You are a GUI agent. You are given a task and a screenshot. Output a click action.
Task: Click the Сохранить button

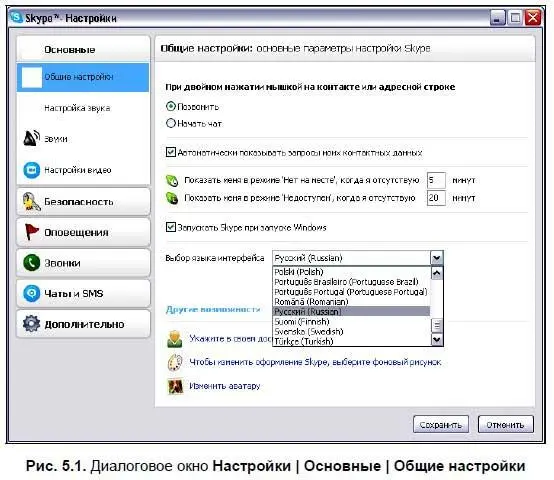[441, 424]
